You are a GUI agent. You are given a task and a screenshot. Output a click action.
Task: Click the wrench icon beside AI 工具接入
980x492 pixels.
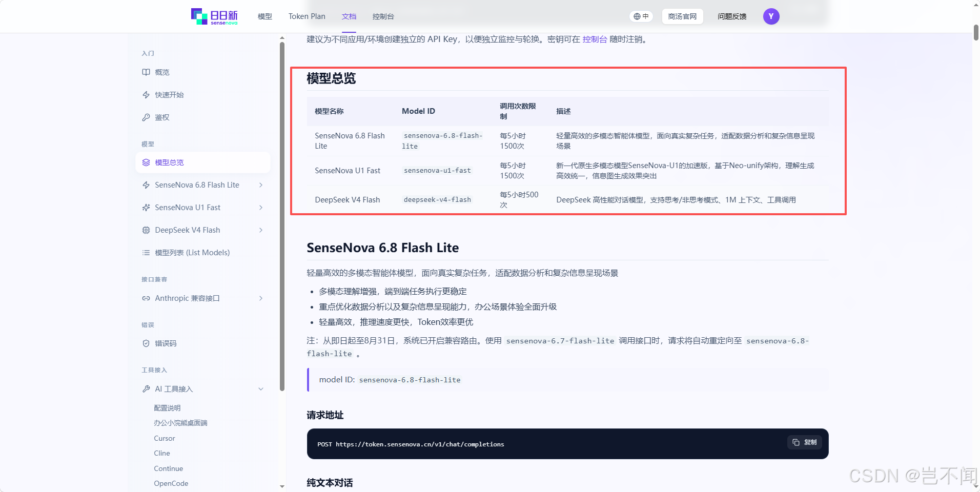coord(146,389)
